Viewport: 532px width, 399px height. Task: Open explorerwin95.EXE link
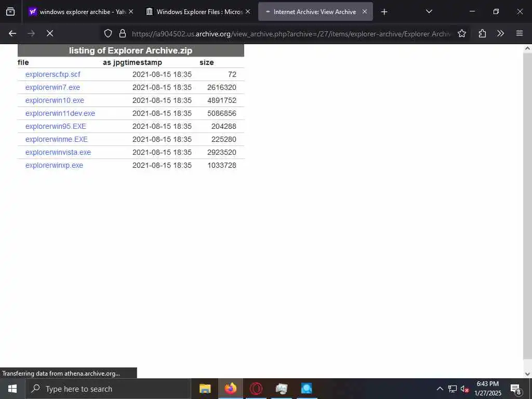(x=56, y=126)
